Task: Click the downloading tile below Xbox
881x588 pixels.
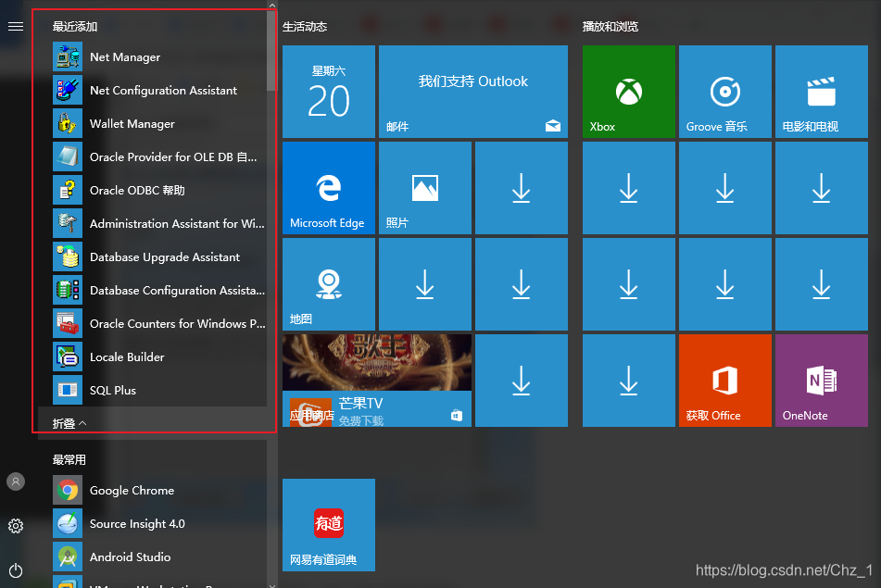Action: 629,188
